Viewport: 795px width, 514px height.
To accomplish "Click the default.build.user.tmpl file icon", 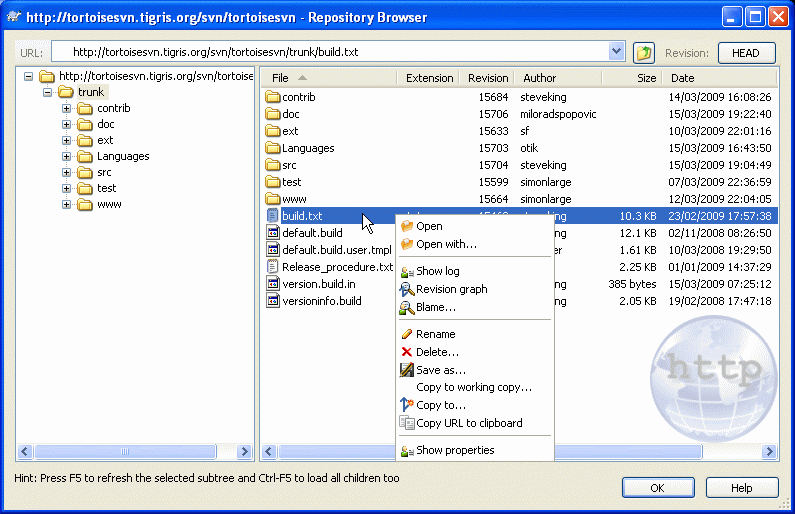I will point(273,249).
